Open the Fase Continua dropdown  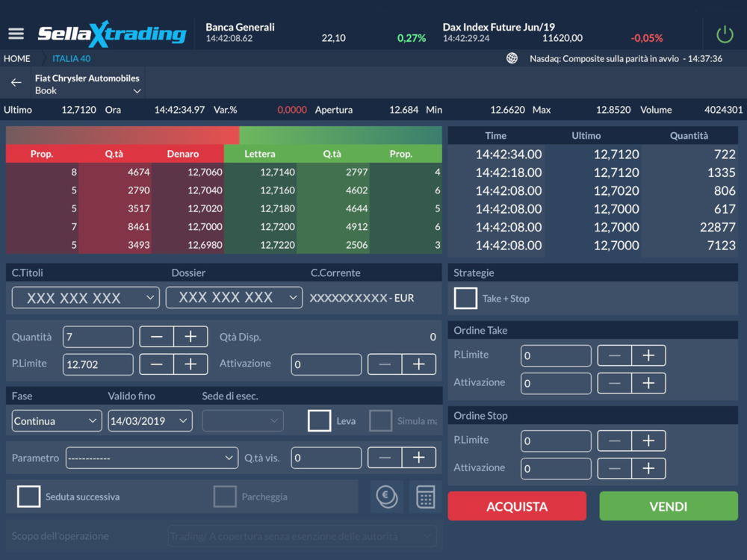pyautogui.click(x=57, y=421)
